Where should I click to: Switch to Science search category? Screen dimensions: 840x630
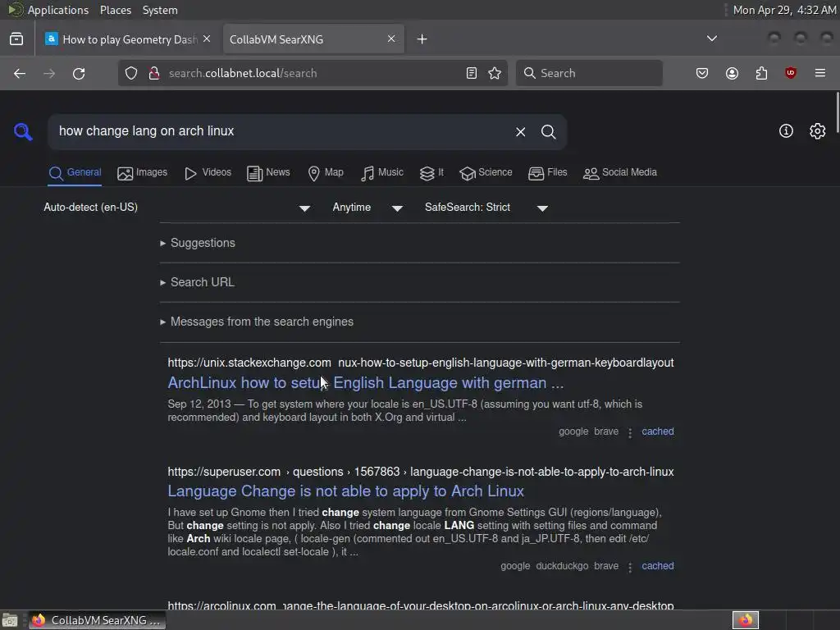486,172
